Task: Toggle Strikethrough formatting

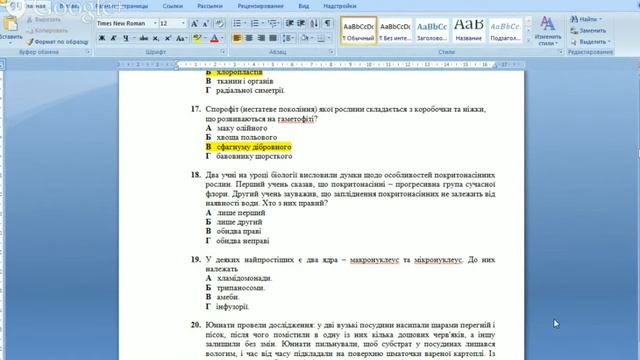Action: (x=143, y=38)
